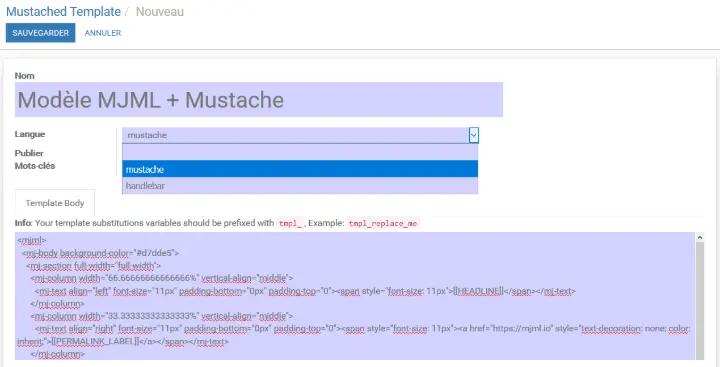Click the 'tmpl_replace_me' example code
Viewport: 720px width, 367px height.
[382, 224]
